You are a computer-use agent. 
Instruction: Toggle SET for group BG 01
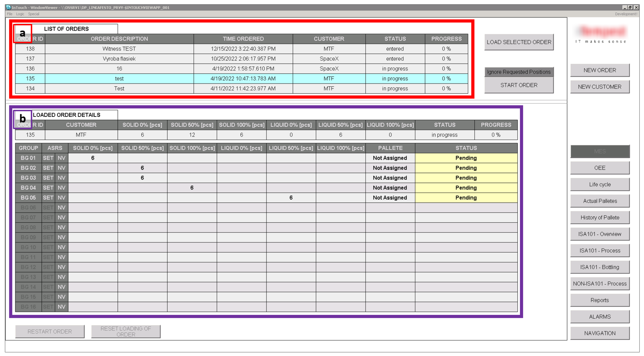tap(48, 158)
